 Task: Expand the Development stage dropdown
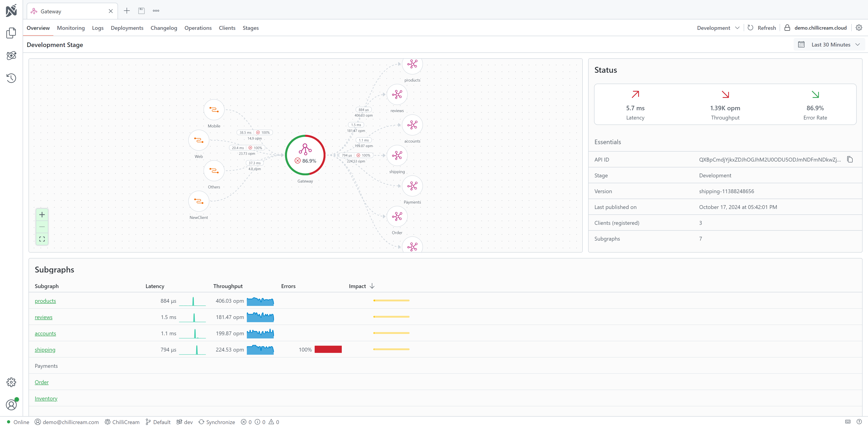pos(718,28)
